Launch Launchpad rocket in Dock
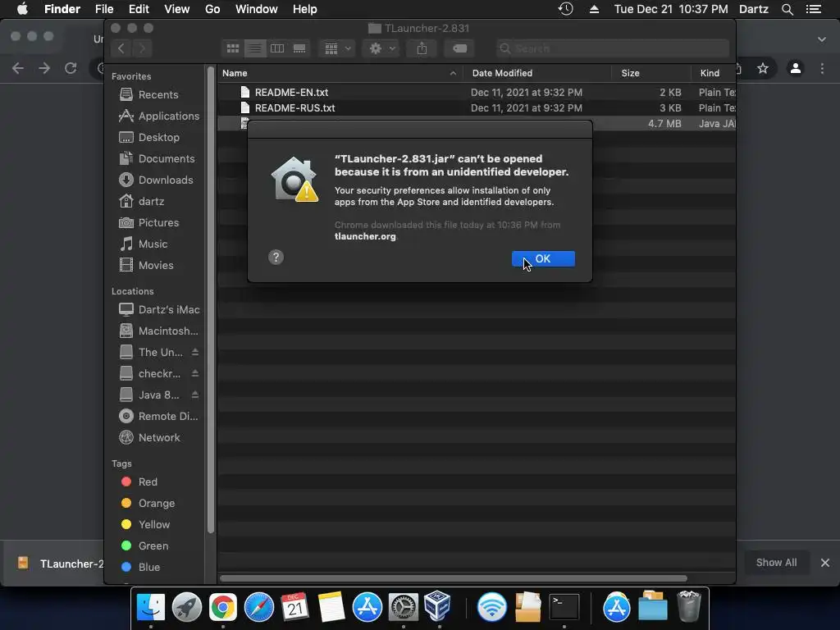 pos(186,607)
